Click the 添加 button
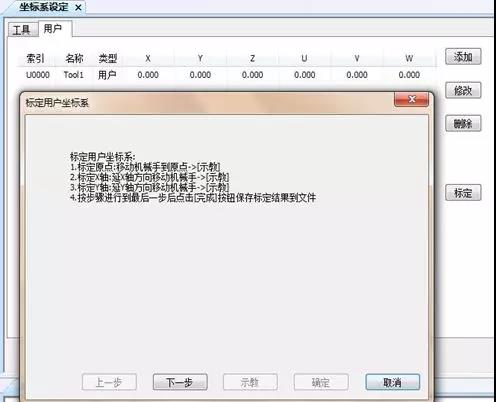This screenshot has width=496, height=402. [x=463, y=57]
